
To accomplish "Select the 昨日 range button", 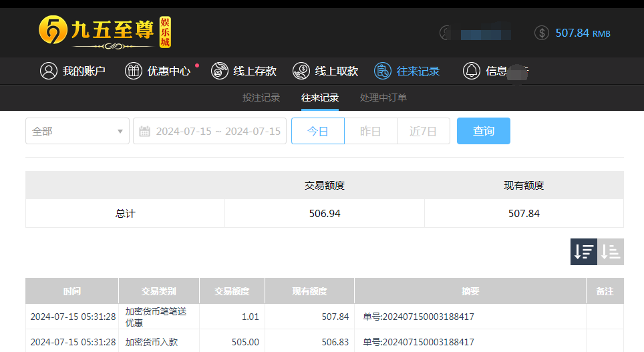I will point(371,131).
